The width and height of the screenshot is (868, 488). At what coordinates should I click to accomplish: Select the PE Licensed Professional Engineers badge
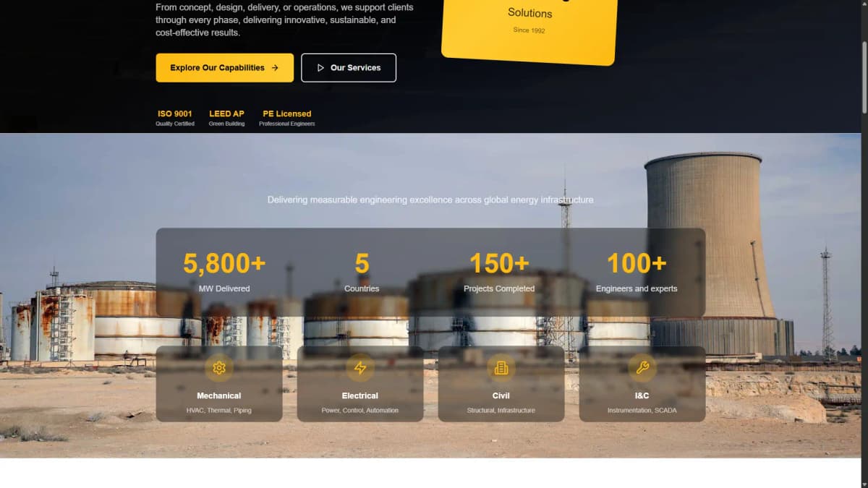click(286, 118)
